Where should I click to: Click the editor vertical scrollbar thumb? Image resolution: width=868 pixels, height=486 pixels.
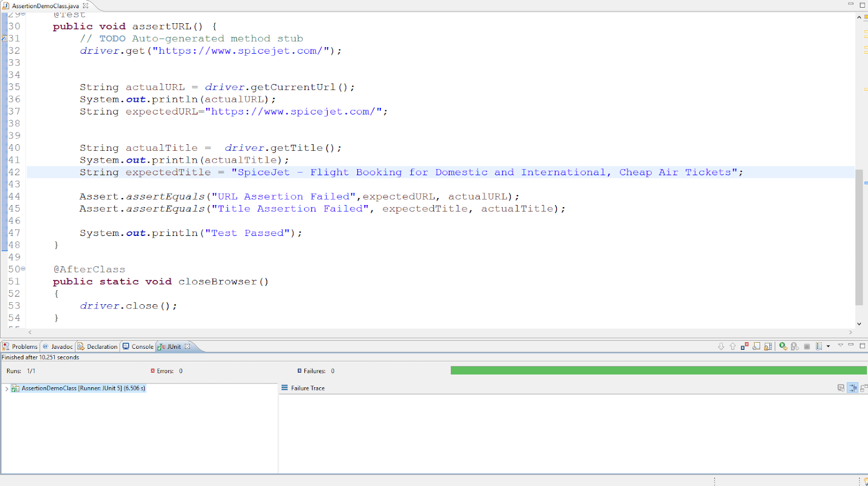click(x=859, y=237)
